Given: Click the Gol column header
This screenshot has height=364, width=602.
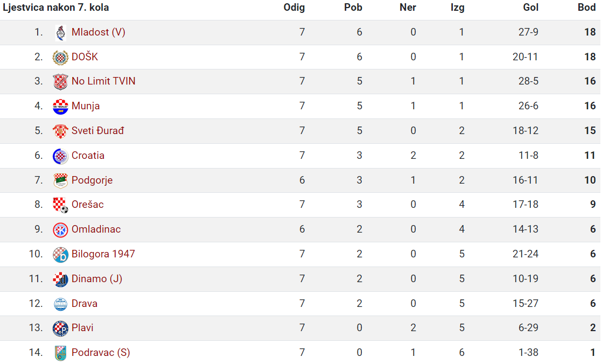Looking at the screenshot, I should (530, 8).
